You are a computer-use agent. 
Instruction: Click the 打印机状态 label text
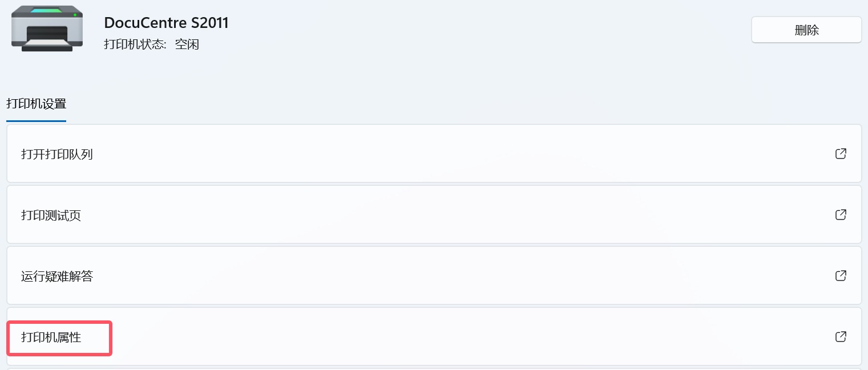point(135,44)
